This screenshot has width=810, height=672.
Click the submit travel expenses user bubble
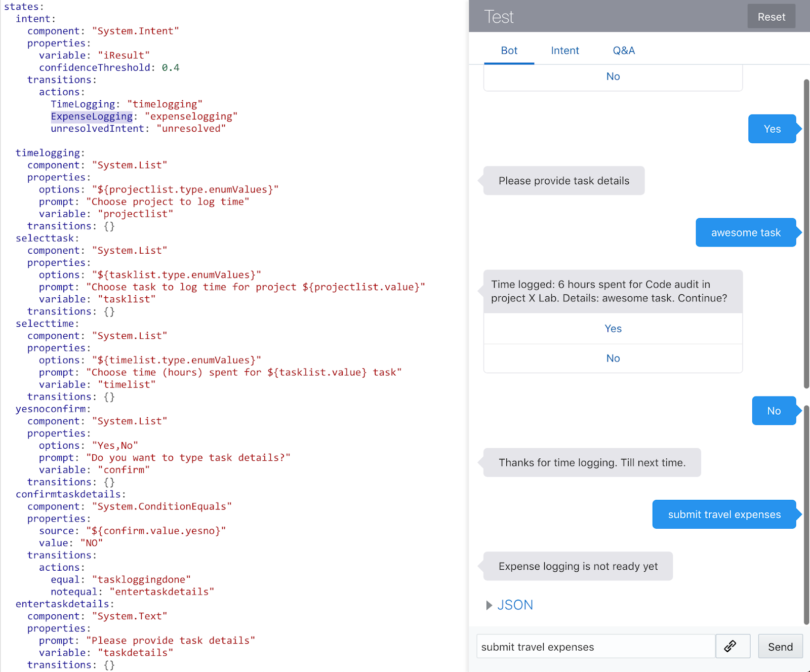723,514
